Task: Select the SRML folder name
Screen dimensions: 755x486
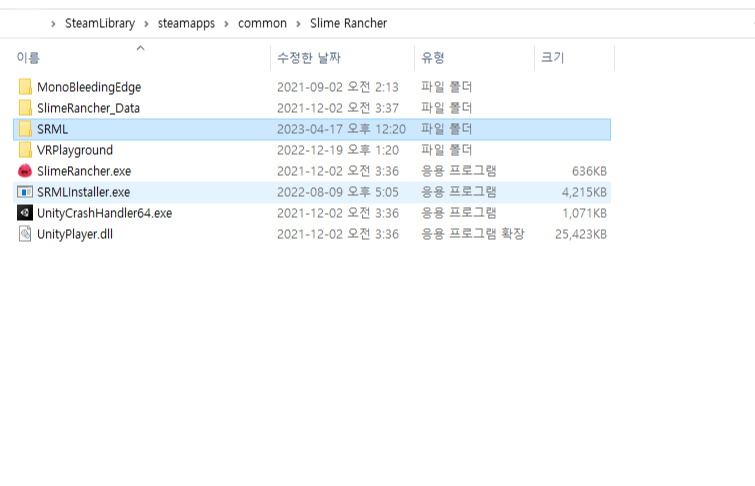Action: 52,129
